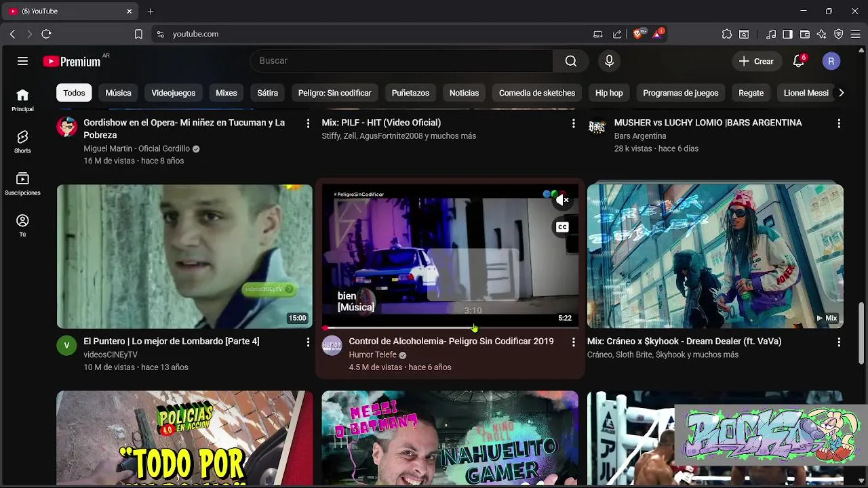Click the search magnifier button
Image resolution: width=868 pixels, height=488 pixels.
point(571,61)
